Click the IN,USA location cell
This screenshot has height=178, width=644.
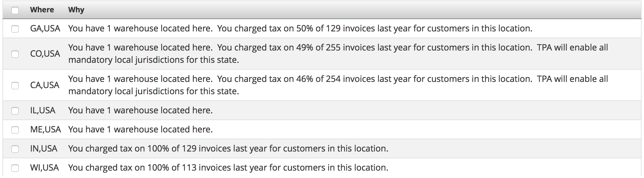pos(44,149)
